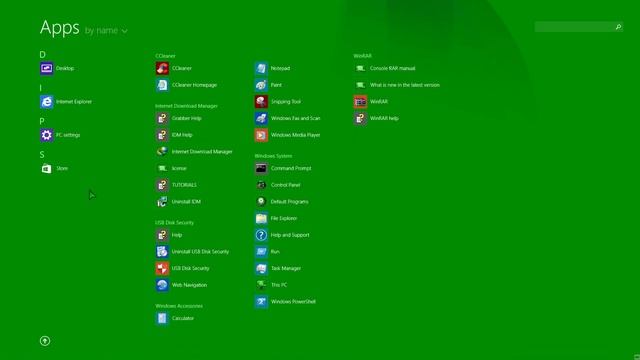This screenshot has height=360, width=640.
Task: Click the letter P section header
Action: click(42, 121)
